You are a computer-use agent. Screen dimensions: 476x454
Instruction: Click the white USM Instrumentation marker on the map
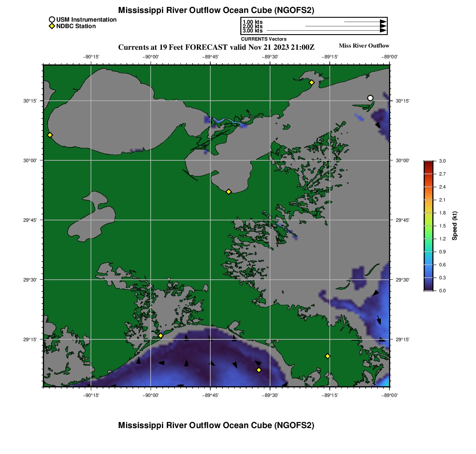(x=370, y=98)
